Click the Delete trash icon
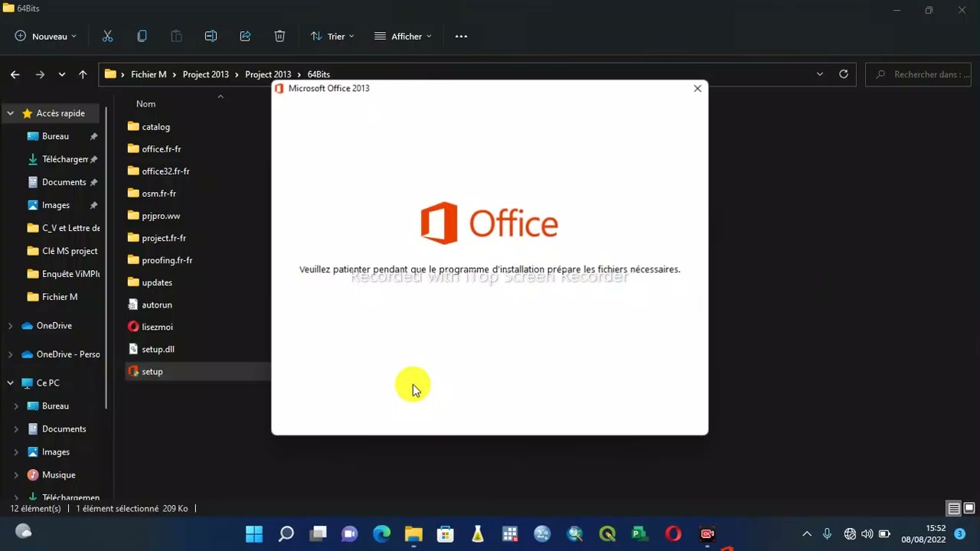This screenshot has height=551, width=980. pos(279,36)
